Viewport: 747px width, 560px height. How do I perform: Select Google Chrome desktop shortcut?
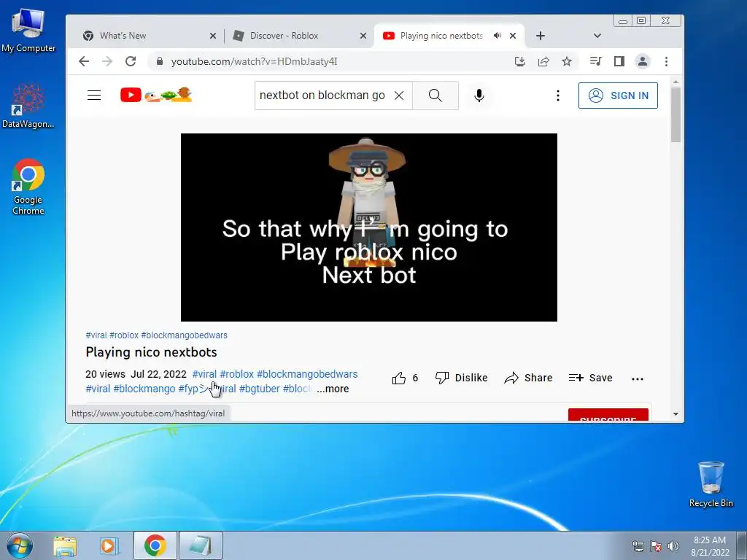(x=28, y=187)
